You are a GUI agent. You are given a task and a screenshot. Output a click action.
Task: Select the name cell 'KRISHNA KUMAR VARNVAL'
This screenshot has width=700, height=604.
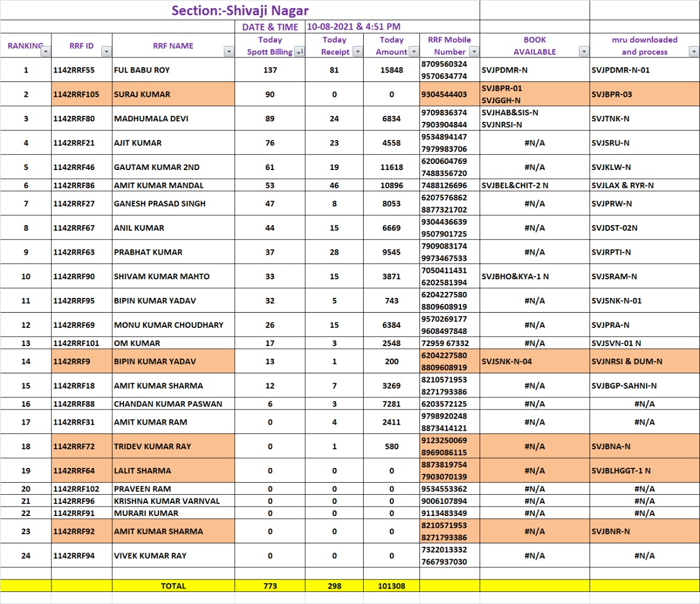(173, 501)
